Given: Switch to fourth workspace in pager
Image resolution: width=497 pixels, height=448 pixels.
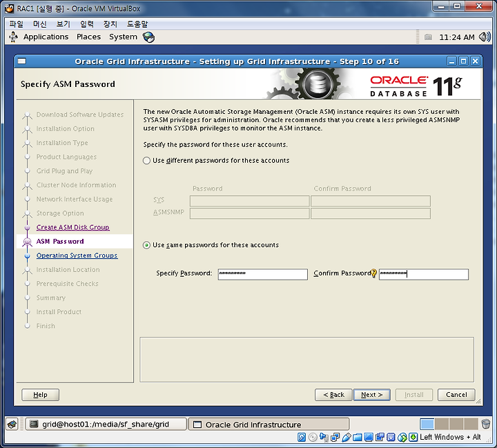Looking at the screenshot, I should (471, 424).
